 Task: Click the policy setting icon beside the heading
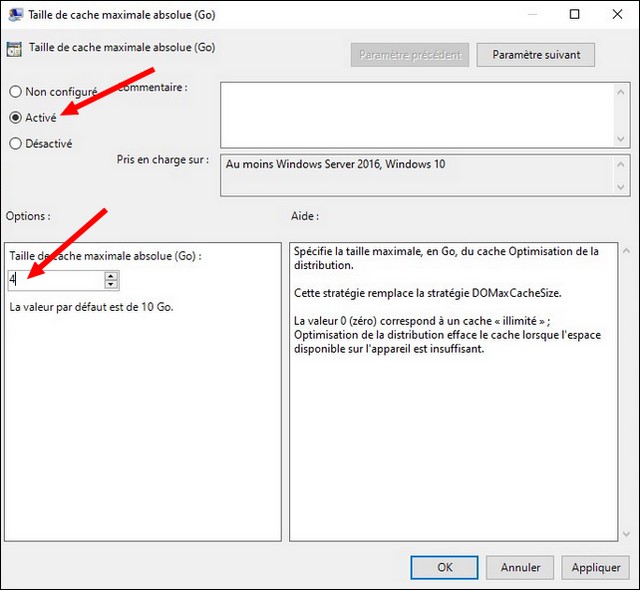(14, 47)
